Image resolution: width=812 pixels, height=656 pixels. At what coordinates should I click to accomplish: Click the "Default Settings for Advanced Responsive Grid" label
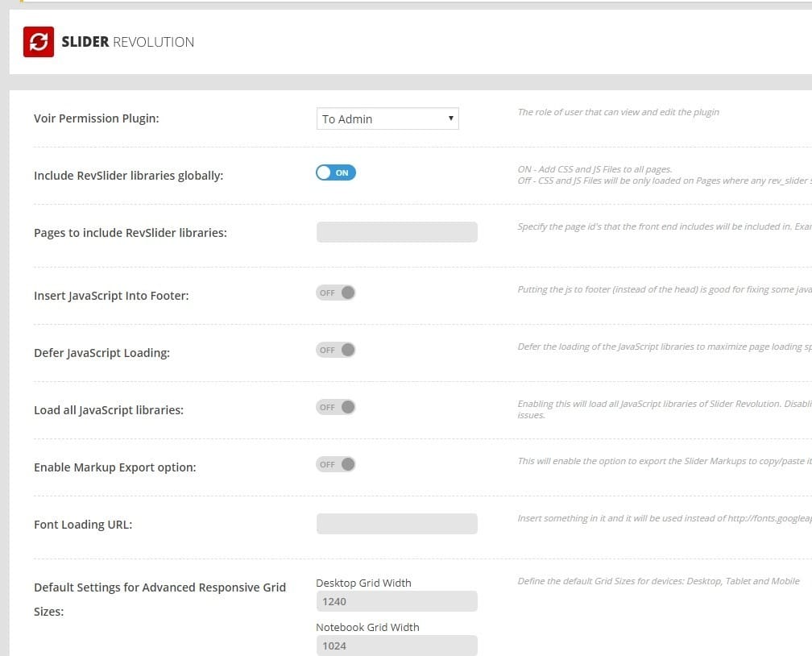159,587
